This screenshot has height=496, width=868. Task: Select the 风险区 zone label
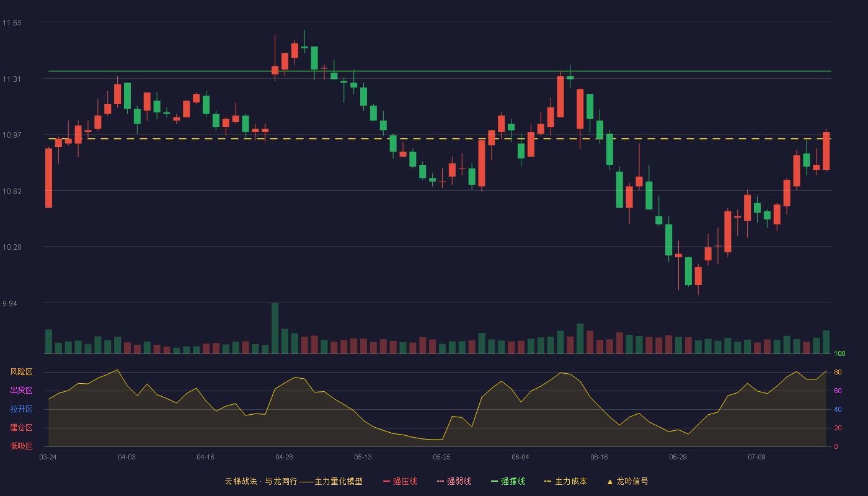tap(21, 372)
